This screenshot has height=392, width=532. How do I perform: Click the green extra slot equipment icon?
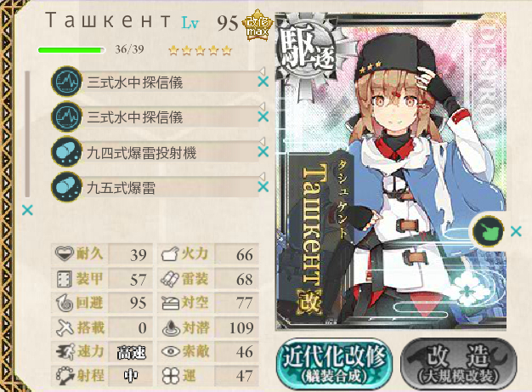tap(488, 231)
